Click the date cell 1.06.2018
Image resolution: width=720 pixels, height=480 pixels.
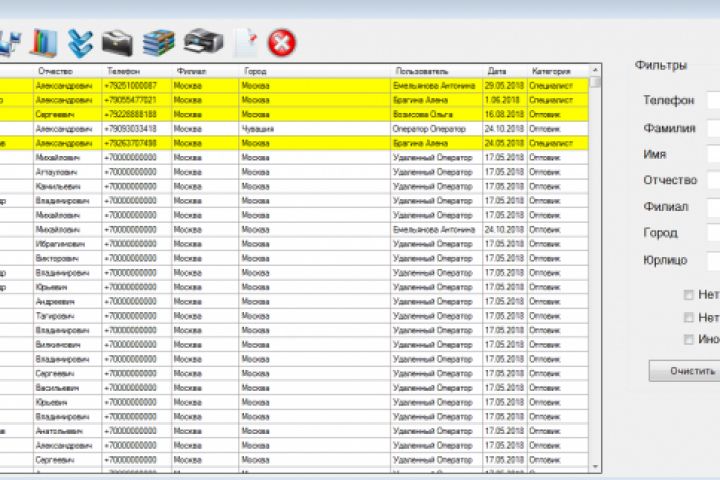coord(505,100)
